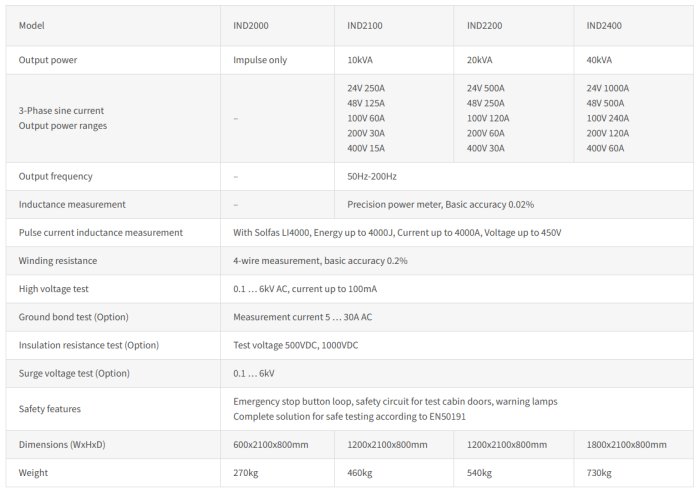The width and height of the screenshot is (700, 491).
Task: Click the 270kg weight cell
Action: click(x=247, y=472)
